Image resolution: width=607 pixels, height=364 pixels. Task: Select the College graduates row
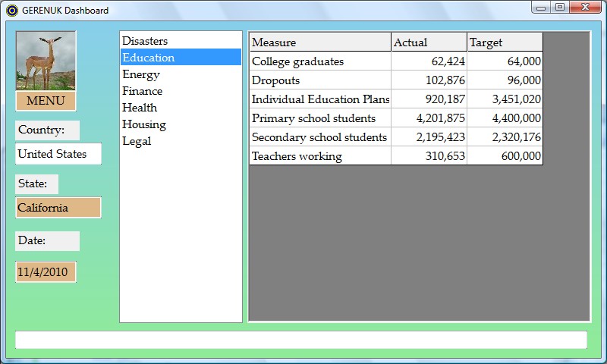click(319, 61)
